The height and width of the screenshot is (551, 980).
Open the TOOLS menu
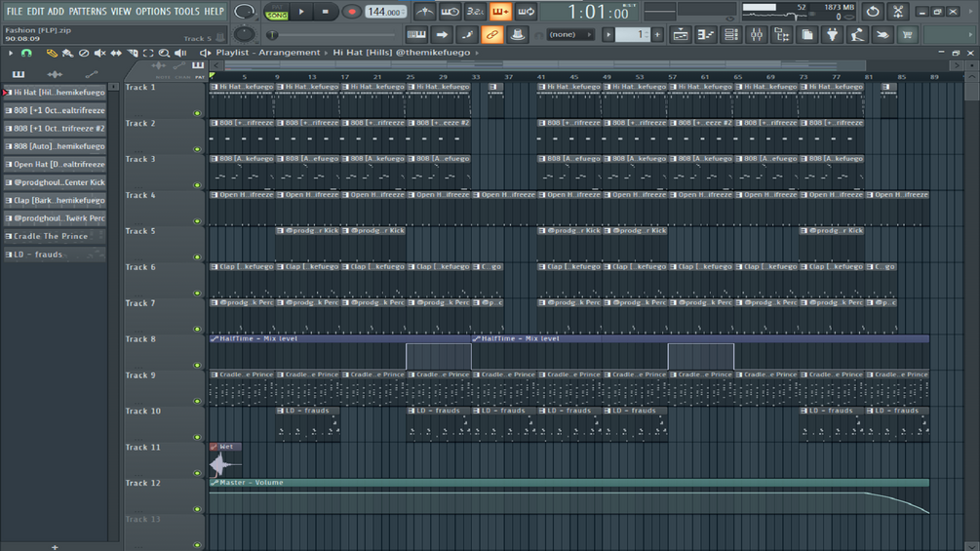pos(187,12)
